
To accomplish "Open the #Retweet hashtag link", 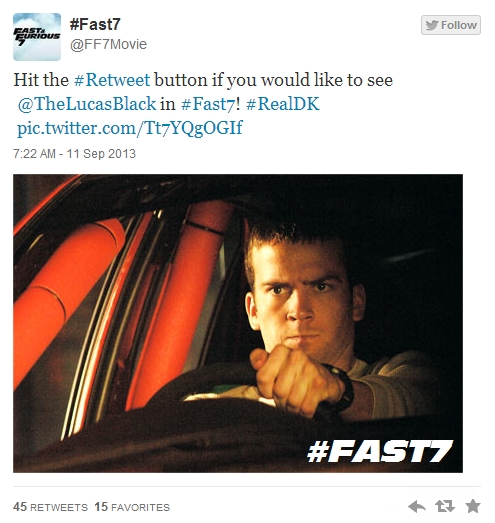I will [112, 80].
